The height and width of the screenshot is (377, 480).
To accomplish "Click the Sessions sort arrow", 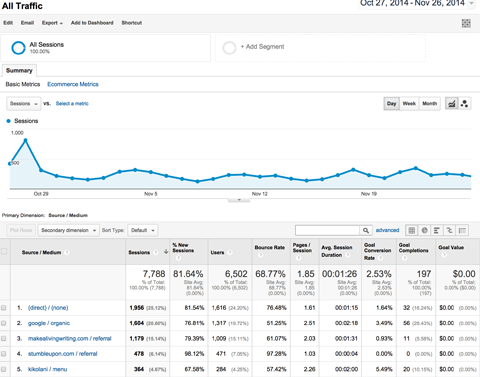I will click(166, 252).
